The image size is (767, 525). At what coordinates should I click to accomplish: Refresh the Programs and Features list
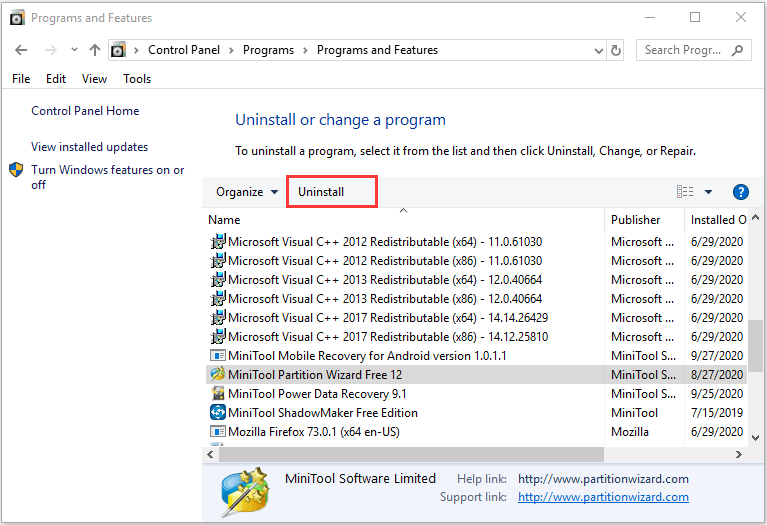[x=616, y=50]
